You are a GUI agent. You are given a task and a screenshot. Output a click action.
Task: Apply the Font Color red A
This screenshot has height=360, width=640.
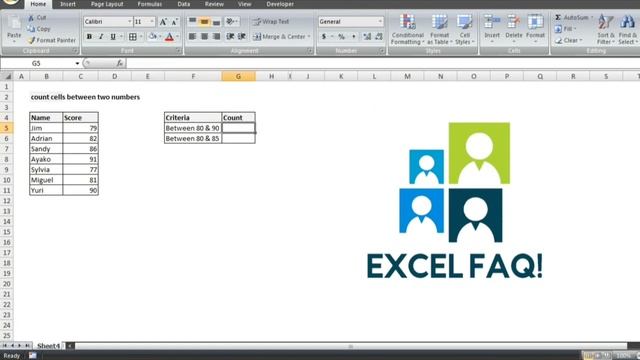pyautogui.click(x=169, y=37)
